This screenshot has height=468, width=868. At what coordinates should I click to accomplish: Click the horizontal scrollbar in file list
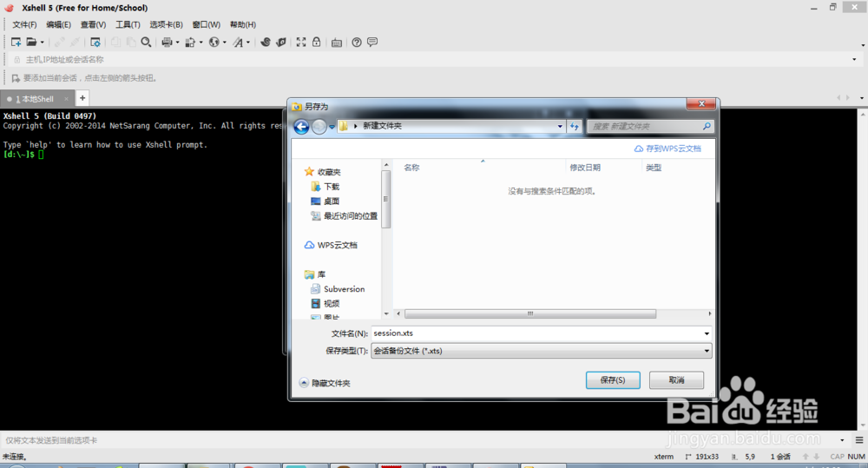530,313
